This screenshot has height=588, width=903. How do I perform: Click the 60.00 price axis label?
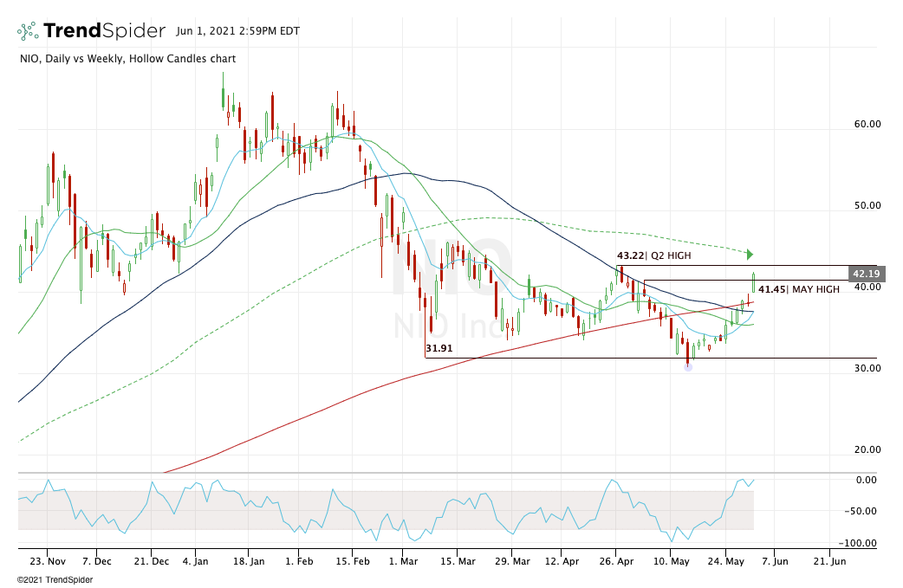coord(867,124)
